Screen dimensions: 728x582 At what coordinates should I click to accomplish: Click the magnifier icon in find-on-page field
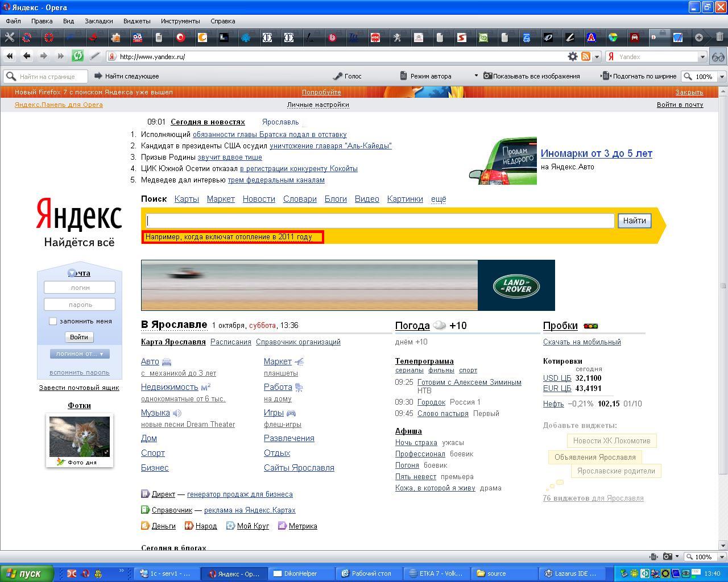[10, 76]
